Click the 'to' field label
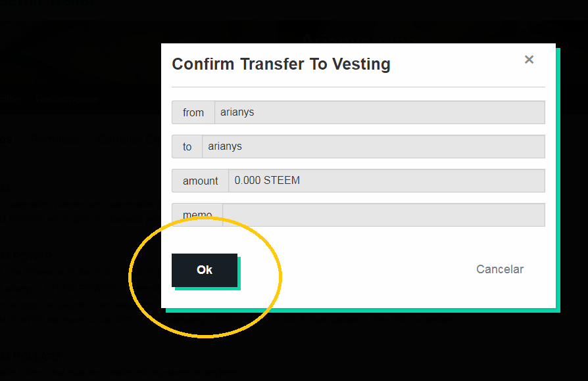This screenshot has height=381, width=588. (187, 146)
